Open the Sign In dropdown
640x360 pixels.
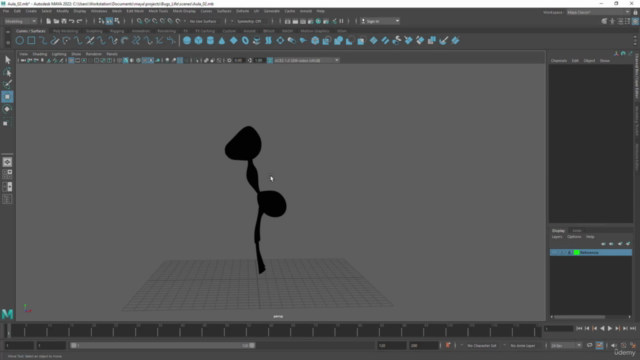point(380,21)
